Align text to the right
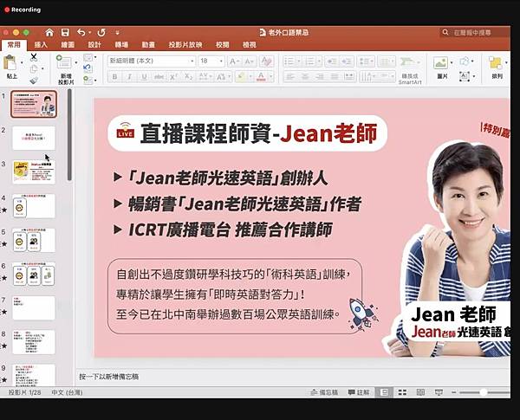 pos(320,77)
